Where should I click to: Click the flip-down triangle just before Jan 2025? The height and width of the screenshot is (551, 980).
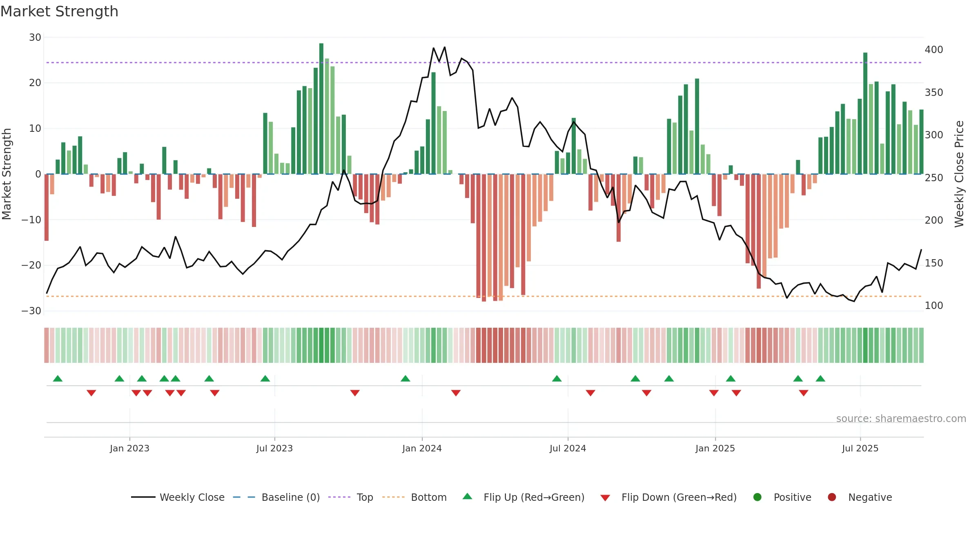point(714,393)
